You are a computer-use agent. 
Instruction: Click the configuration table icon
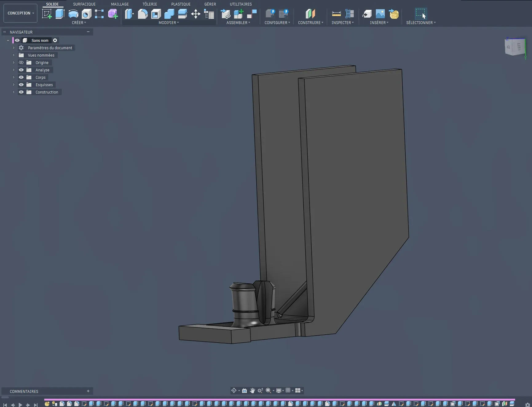(x=284, y=14)
